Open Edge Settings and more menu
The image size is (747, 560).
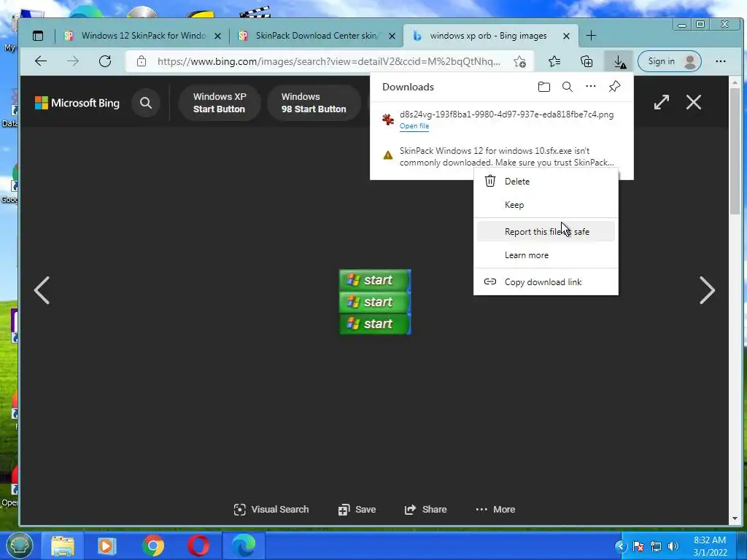tap(720, 61)
